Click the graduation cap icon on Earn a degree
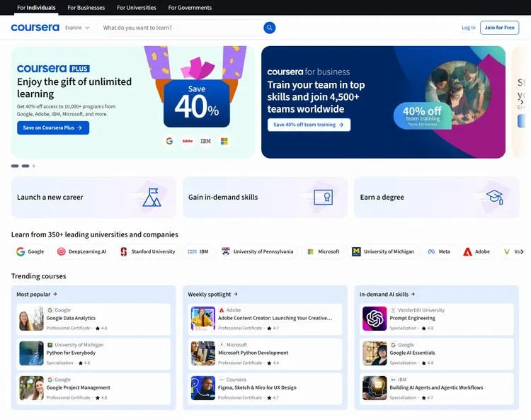 (x=495, y=197)
